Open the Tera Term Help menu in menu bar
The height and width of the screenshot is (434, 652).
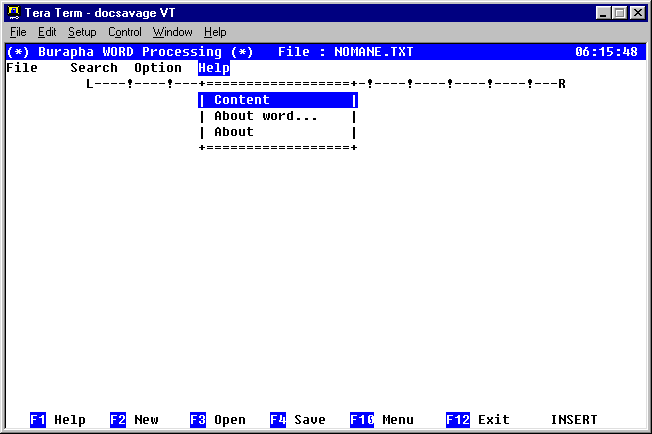click(x=215, y=32)
